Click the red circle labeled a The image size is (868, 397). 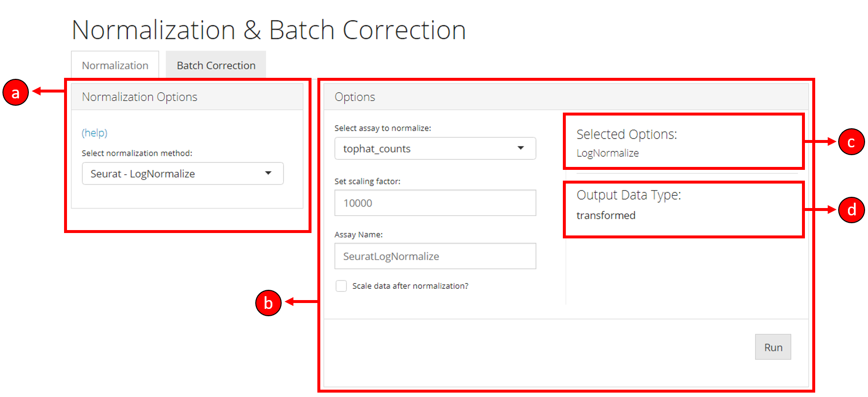click(x=16, y=92)
